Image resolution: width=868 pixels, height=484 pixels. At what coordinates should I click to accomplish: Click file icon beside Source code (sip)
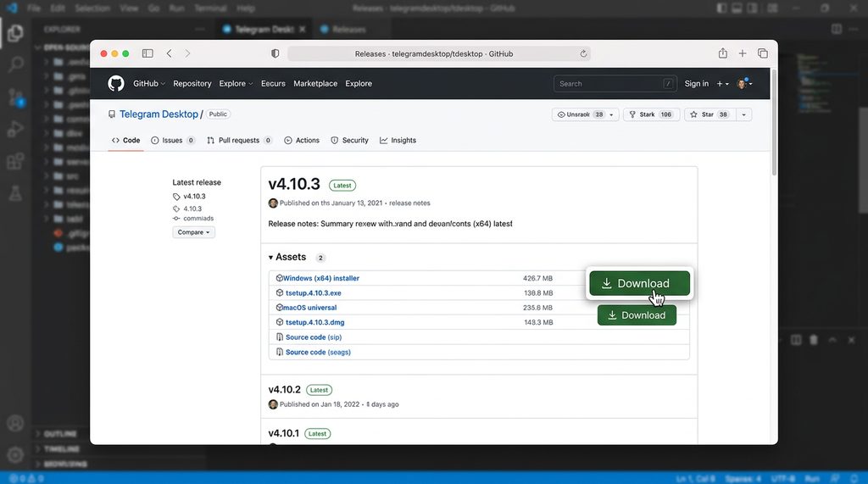280,337
